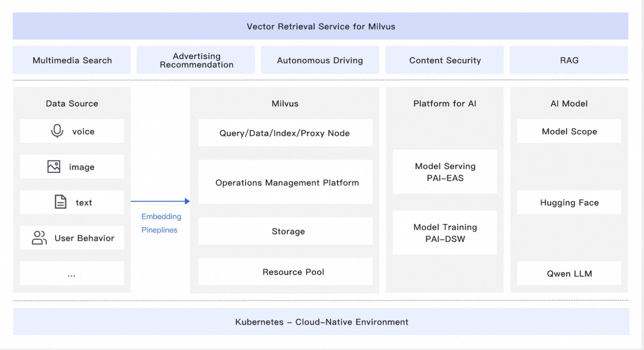The height and width of the screenshot is (350, 644).
Task: Select the Vector Retrieval Service for Milvus banner
Action: click(321, 26)
